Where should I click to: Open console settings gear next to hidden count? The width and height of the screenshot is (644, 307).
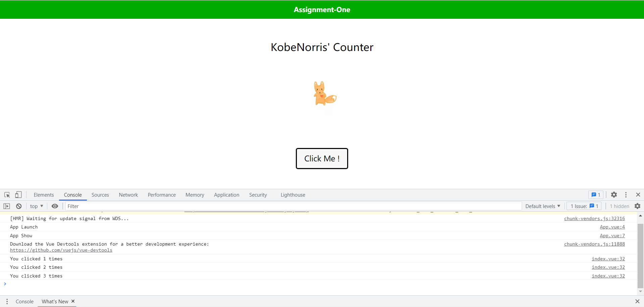(637, 206)
